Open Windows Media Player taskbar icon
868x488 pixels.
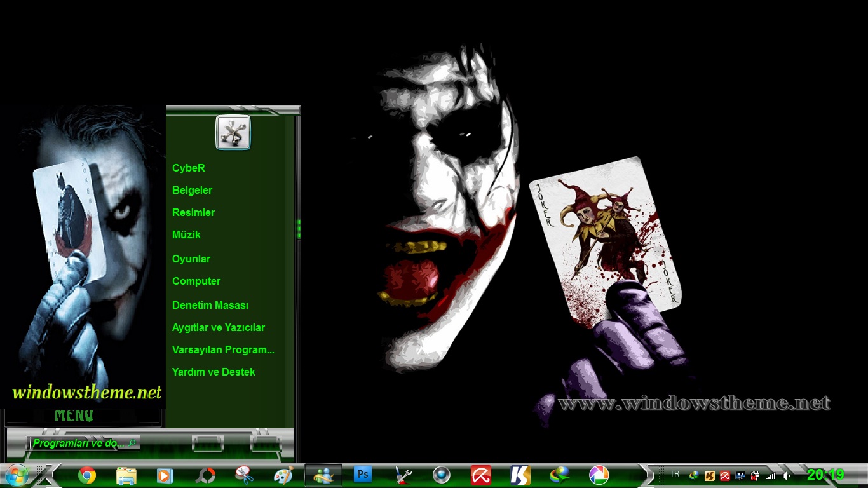tap(165, 475)
